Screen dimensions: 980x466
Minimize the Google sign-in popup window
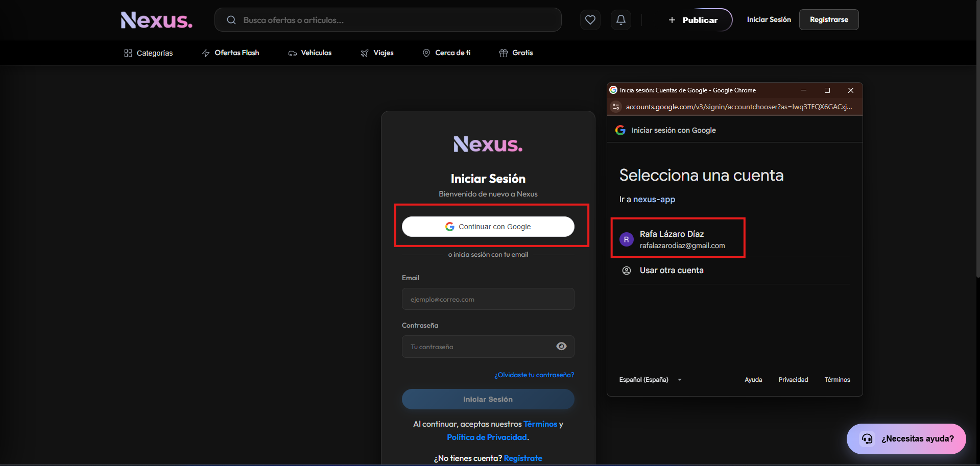[x=804, y=90]
